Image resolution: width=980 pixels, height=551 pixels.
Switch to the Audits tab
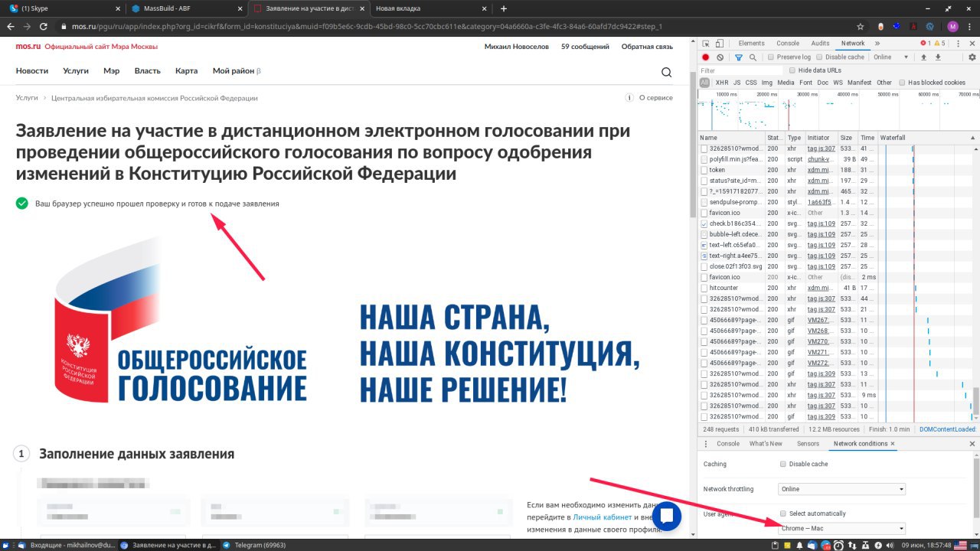tap(820, 44)
